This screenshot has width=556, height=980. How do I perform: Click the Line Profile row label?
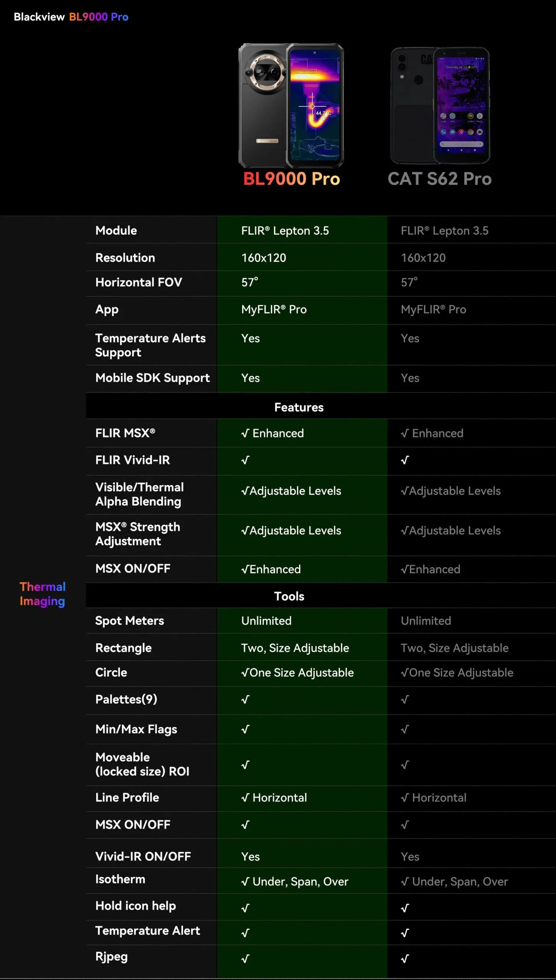[127, 797]
